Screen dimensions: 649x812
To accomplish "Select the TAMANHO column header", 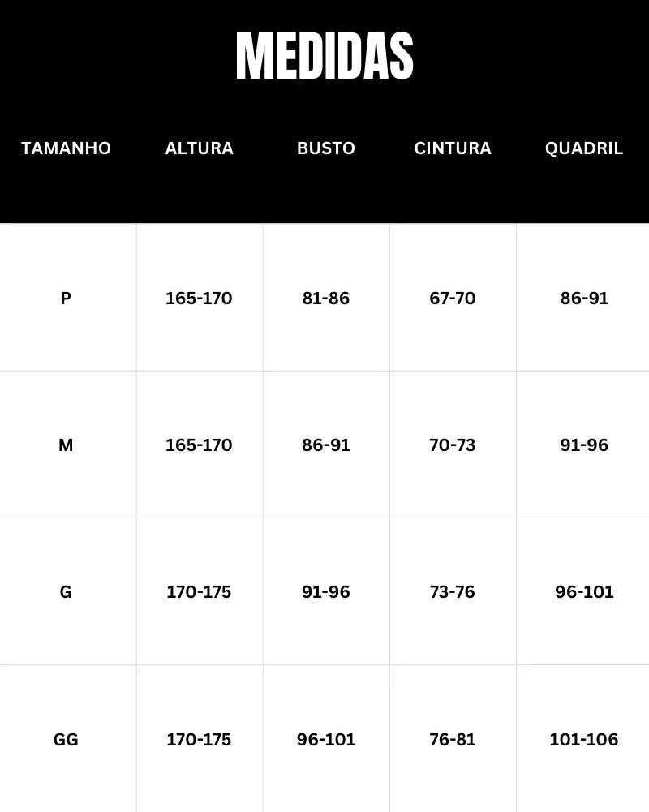I will 66,148.
